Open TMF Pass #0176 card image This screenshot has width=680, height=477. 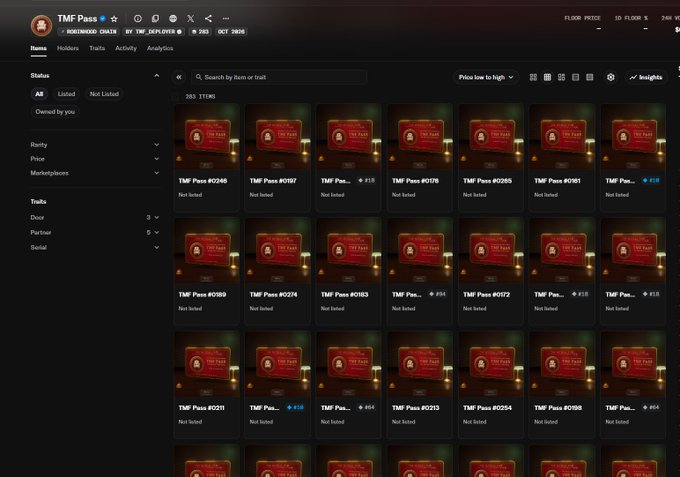pos(420,137)
